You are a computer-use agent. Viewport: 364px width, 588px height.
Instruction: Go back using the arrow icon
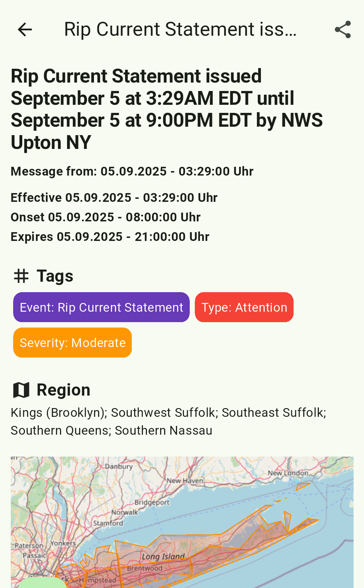[x=25, y=30]
